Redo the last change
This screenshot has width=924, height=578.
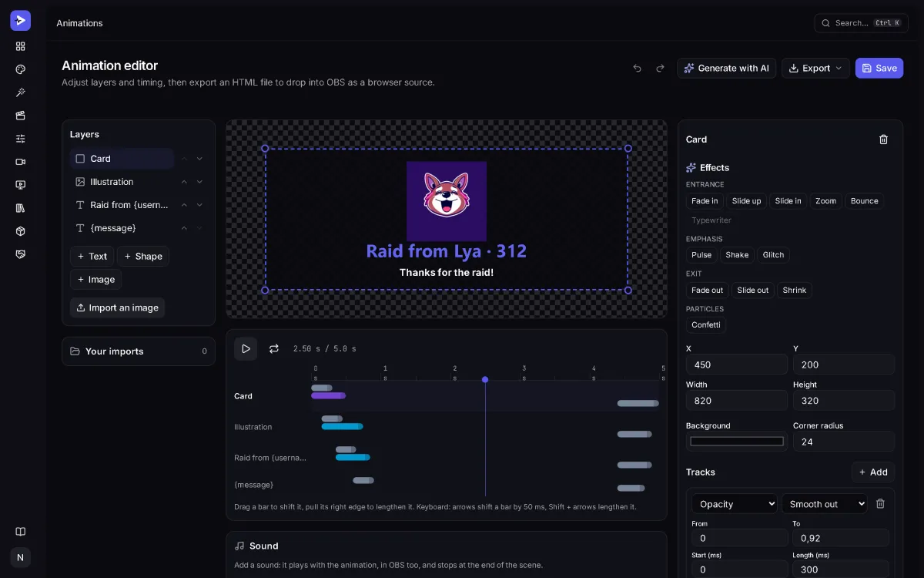tap(660, 68)
